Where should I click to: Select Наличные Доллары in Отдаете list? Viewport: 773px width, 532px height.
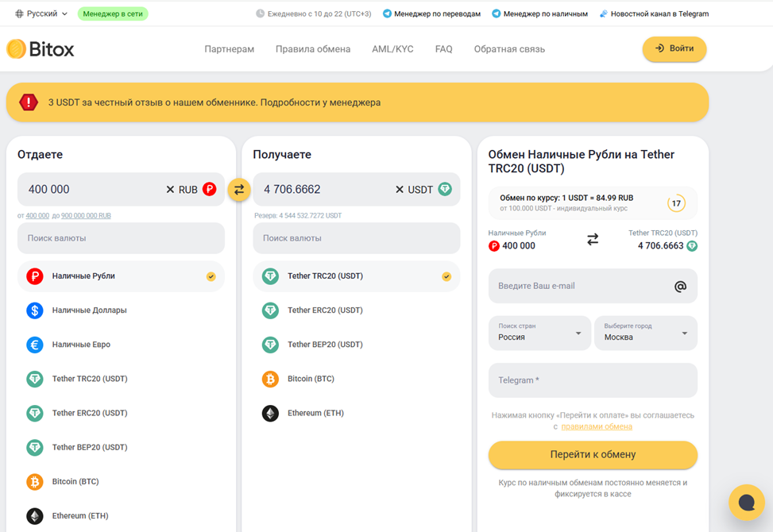point(121,310)
